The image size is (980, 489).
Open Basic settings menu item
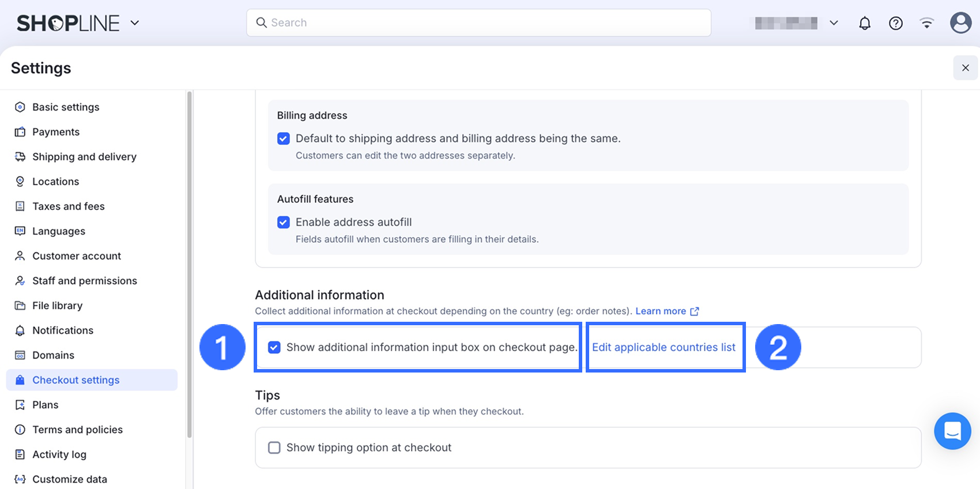(x=92, y=107)
